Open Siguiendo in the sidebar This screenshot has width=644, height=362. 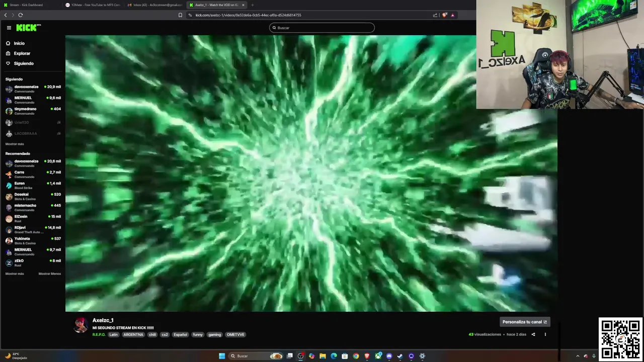24,63
